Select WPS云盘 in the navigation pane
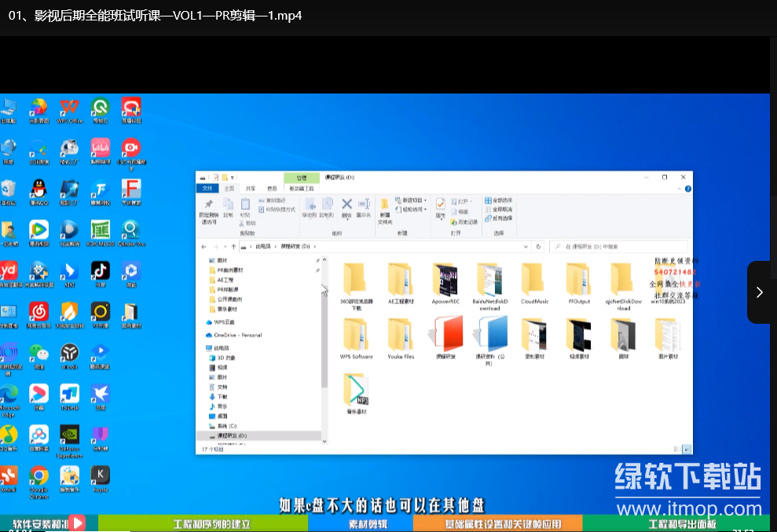 (219, 322)
